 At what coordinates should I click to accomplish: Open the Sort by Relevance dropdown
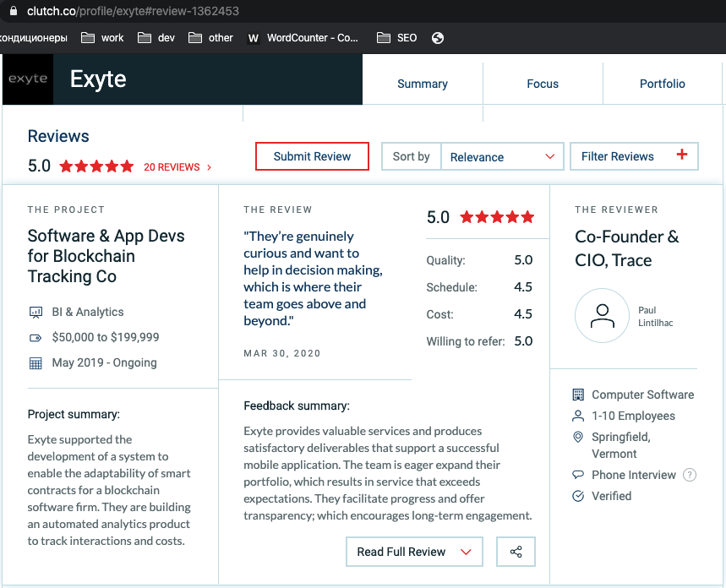coord(502,156)
